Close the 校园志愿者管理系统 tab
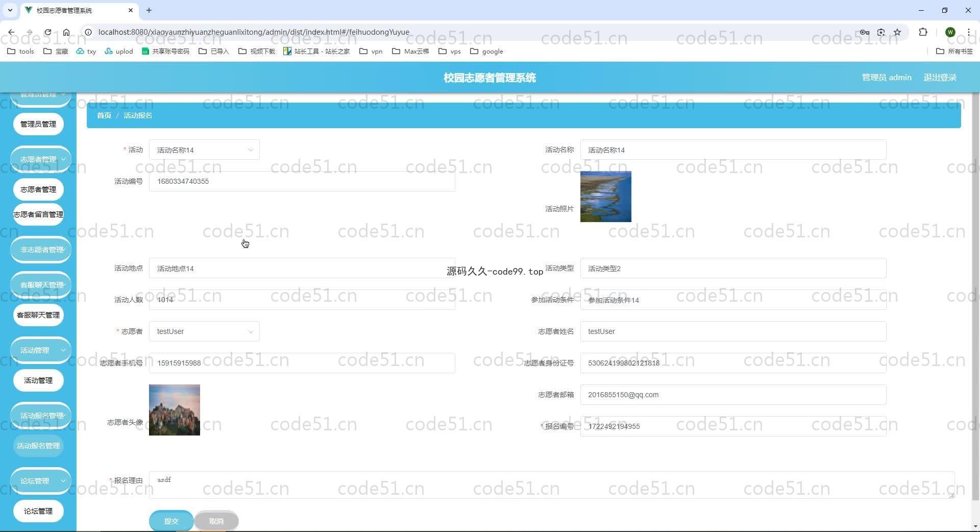Screen dimensions: 980x532 pos(131,10)
